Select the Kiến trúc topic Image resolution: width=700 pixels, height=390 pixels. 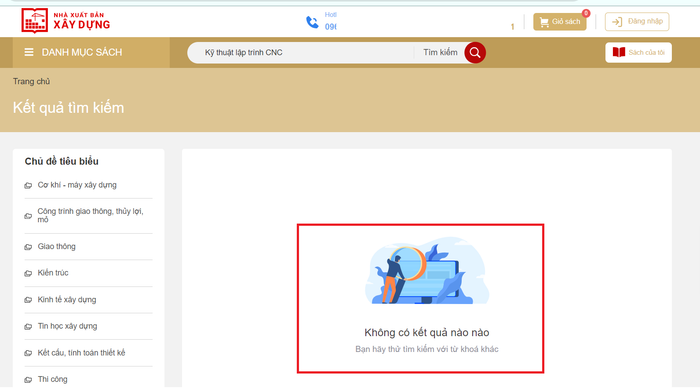53,273
